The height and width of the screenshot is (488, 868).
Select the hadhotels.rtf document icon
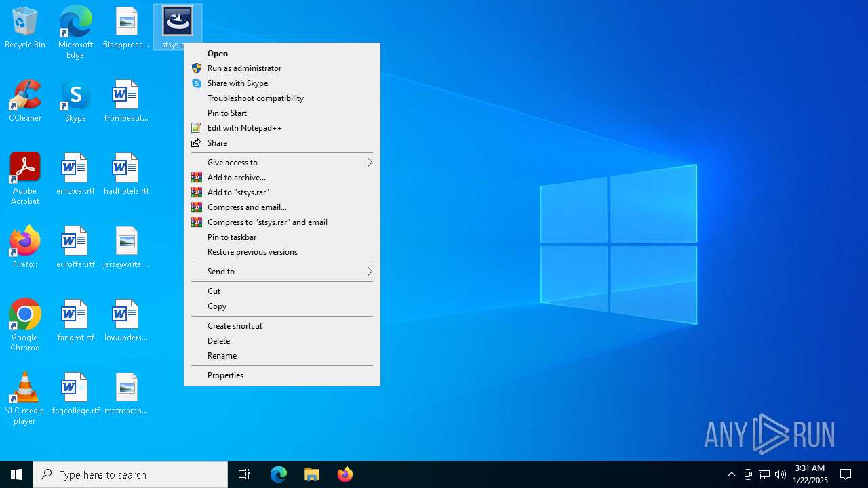tap(126, 174)
